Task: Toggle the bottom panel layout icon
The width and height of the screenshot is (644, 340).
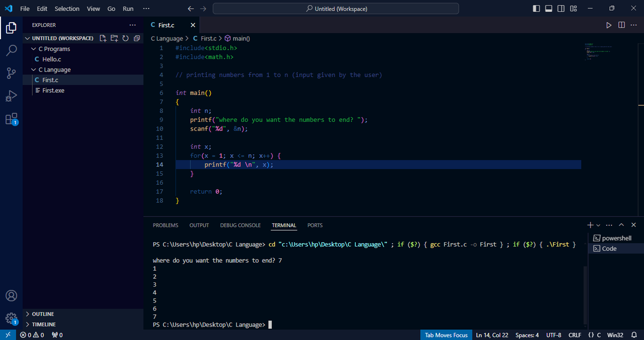Action: tap(550, 9)
